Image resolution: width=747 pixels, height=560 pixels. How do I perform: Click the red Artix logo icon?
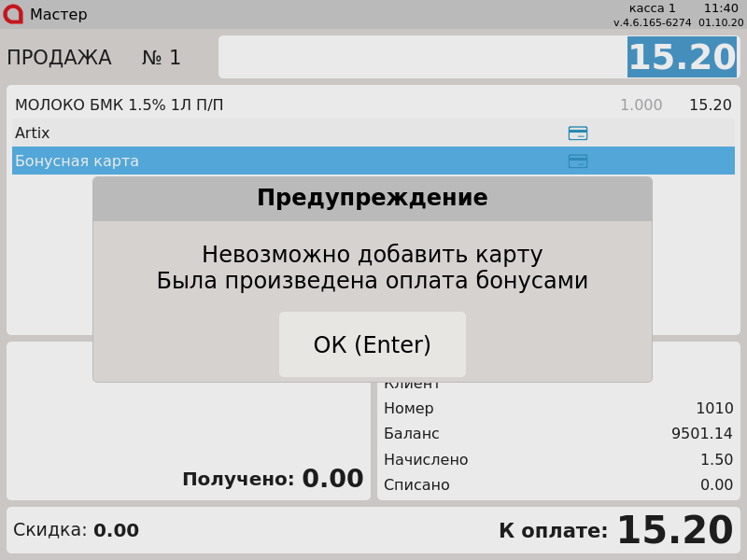click(x=13, y=14)
